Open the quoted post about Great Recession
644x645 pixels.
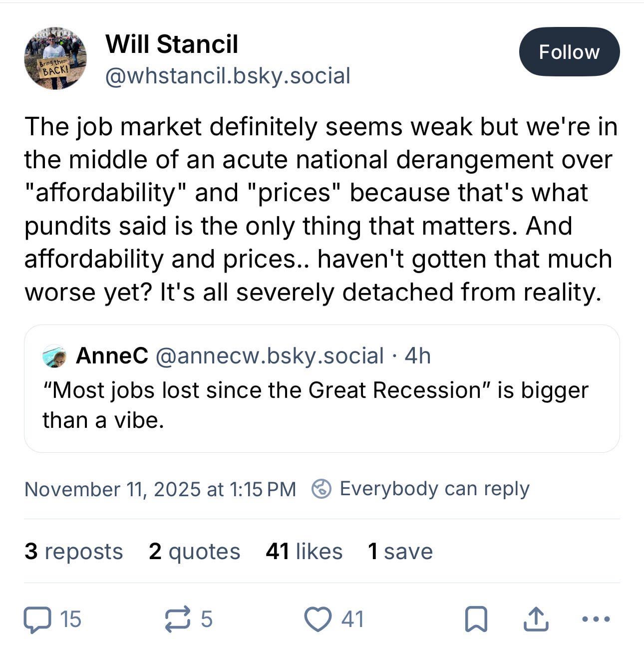click(x=322, y=404)
